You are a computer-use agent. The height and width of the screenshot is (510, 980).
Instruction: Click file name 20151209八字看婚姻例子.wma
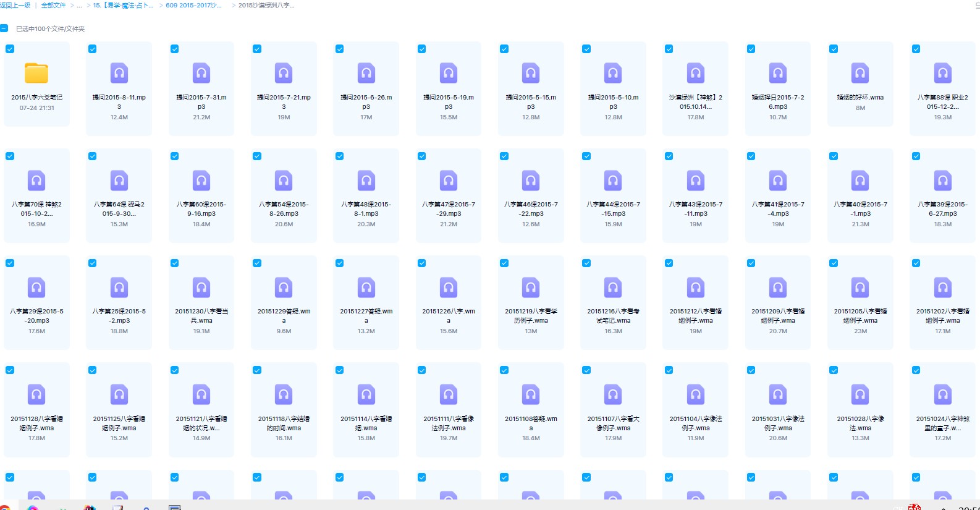click(x=778, y=316)
